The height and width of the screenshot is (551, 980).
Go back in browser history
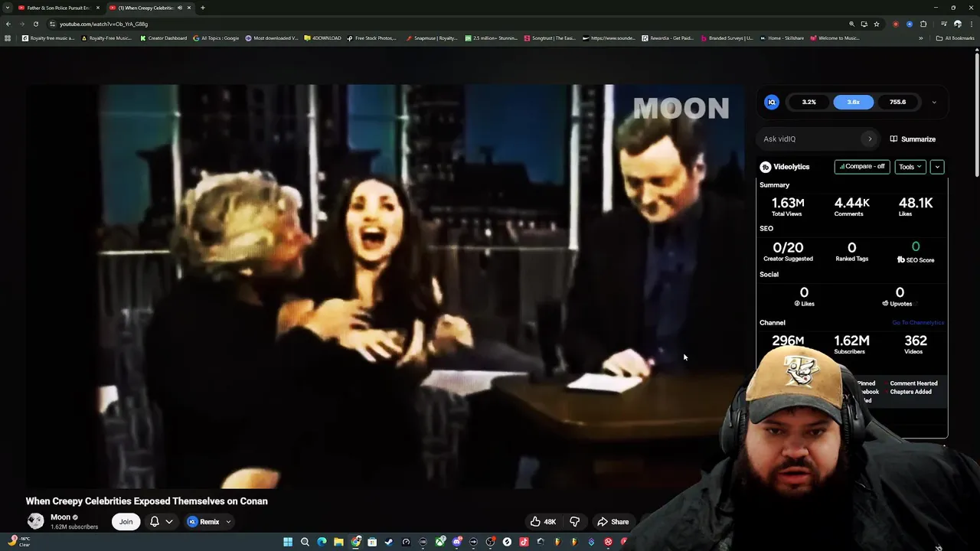(8, 24)
